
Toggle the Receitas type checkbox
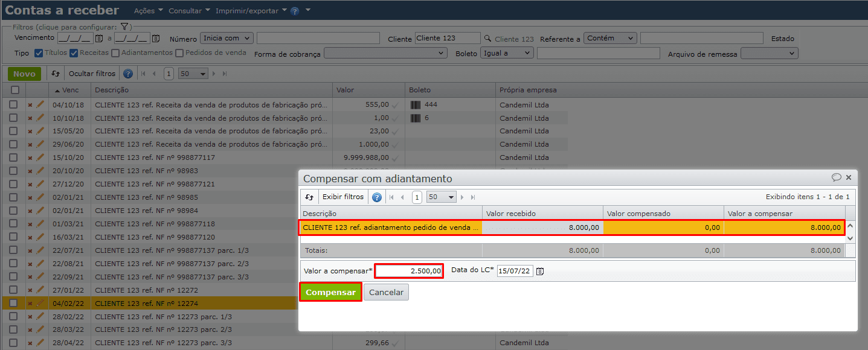coord(74,53)
